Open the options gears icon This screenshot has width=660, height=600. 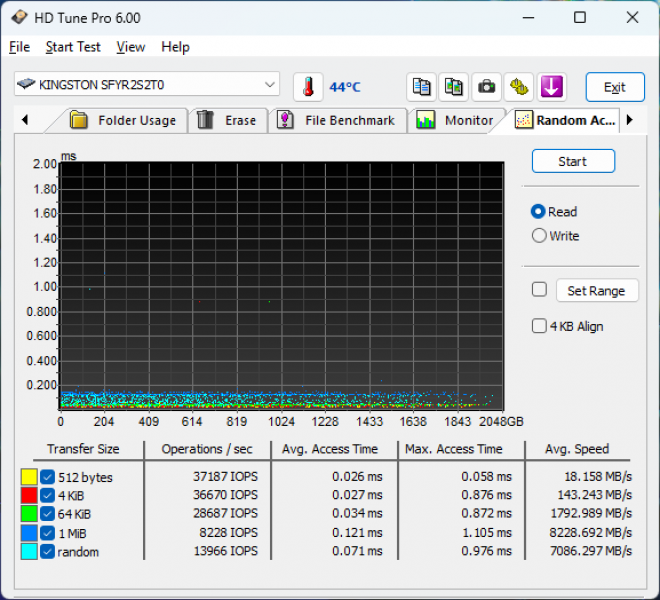coord(519,87)
